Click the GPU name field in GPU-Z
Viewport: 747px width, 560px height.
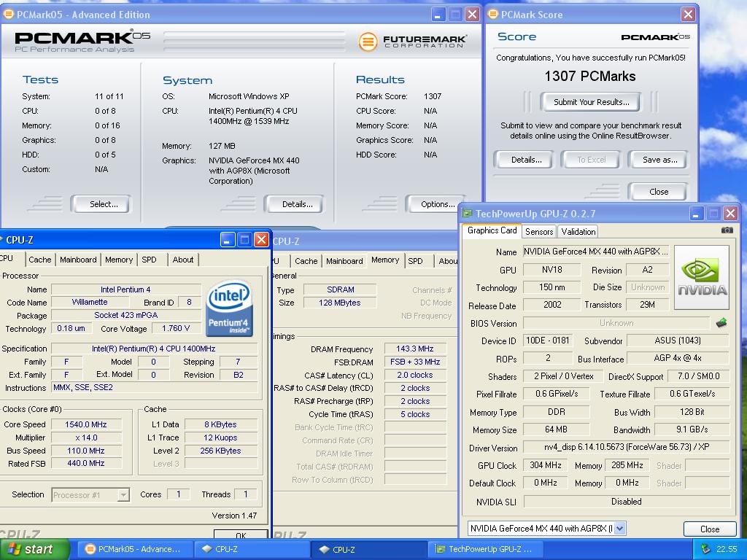[x=595, y=252]
